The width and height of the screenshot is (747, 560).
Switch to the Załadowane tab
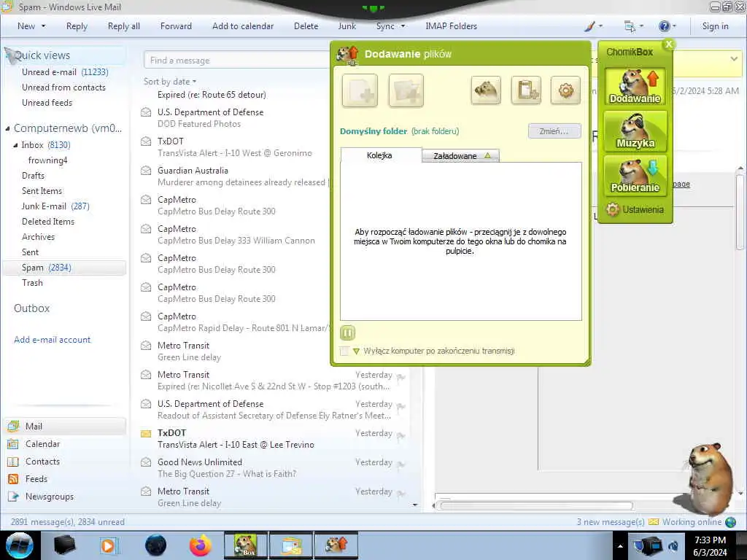461,156
